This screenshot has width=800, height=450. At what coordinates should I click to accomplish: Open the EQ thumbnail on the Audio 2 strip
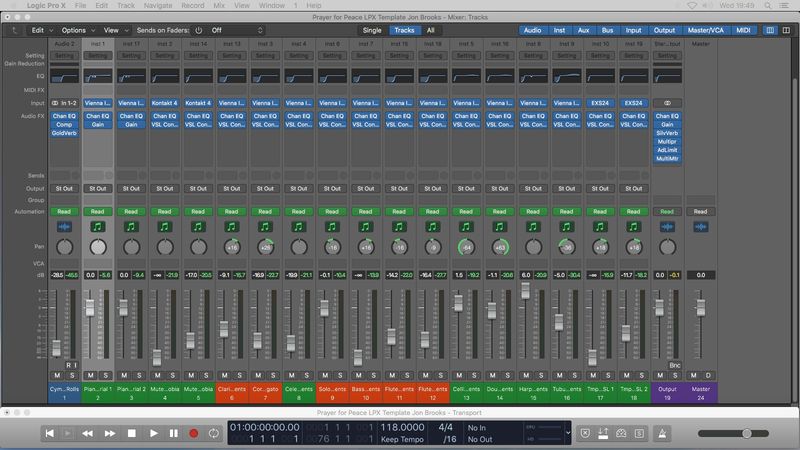64,77
